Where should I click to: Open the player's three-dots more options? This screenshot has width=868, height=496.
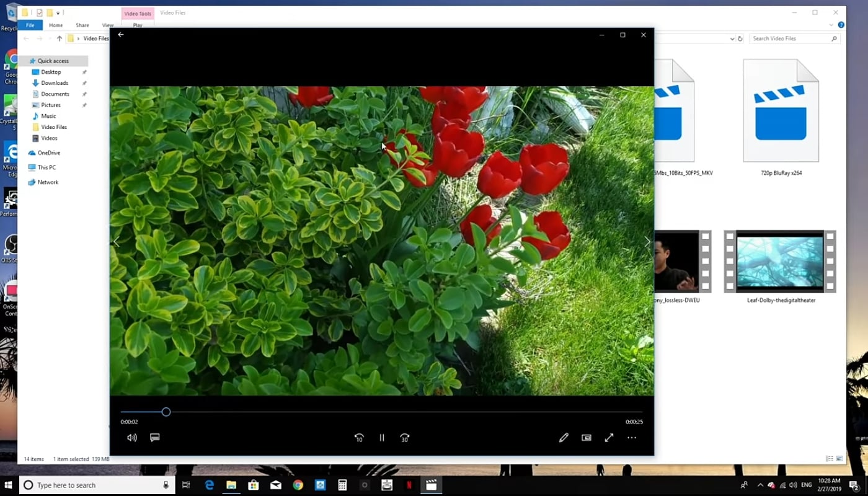tap(632, 438)
